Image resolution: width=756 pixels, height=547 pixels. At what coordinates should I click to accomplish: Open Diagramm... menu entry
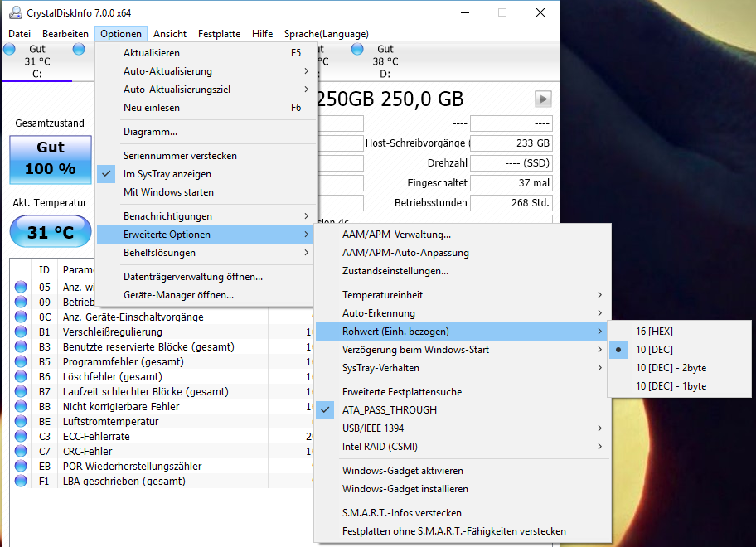206,132
